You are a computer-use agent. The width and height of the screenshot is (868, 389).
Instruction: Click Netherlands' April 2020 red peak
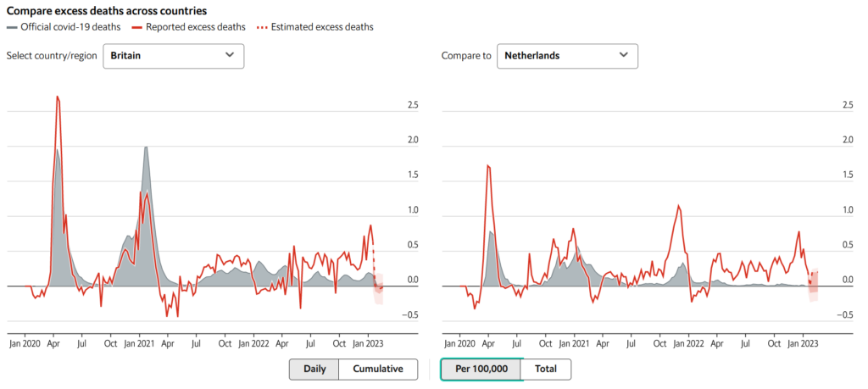488,165
